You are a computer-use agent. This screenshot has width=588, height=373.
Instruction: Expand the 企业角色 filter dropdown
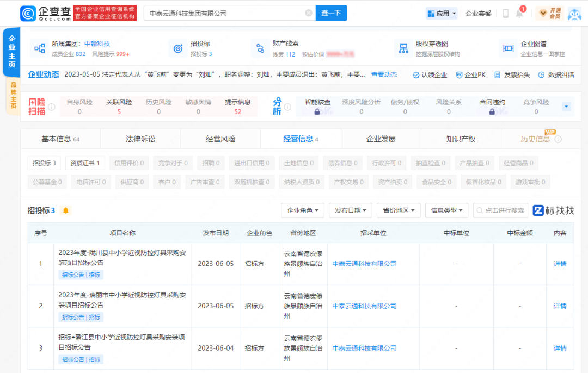pos(303,210)
